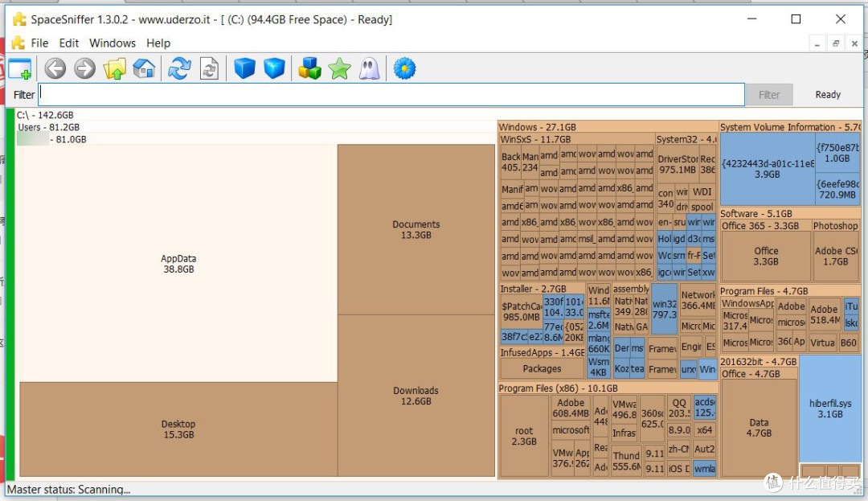Select the {6eefe98c 720.9MB block

point(837,189)
